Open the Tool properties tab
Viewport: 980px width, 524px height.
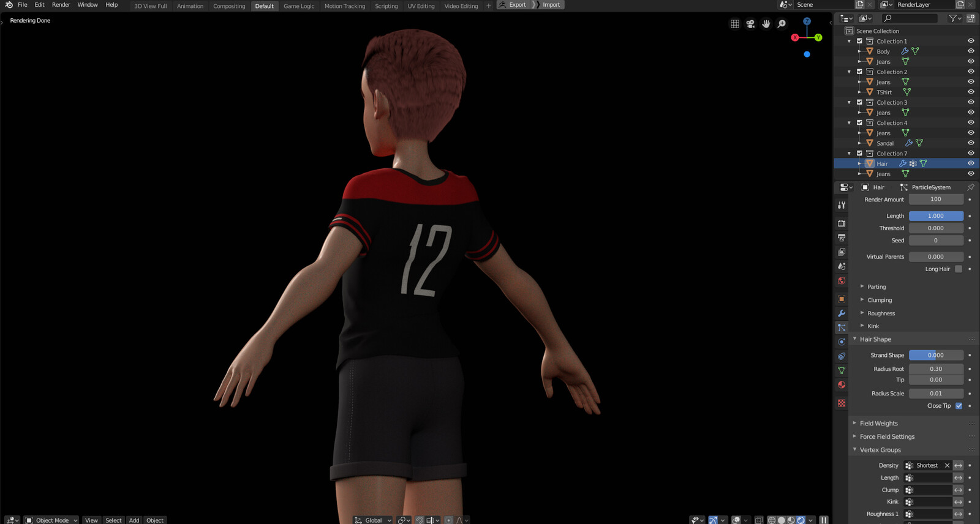pos(842,205)
